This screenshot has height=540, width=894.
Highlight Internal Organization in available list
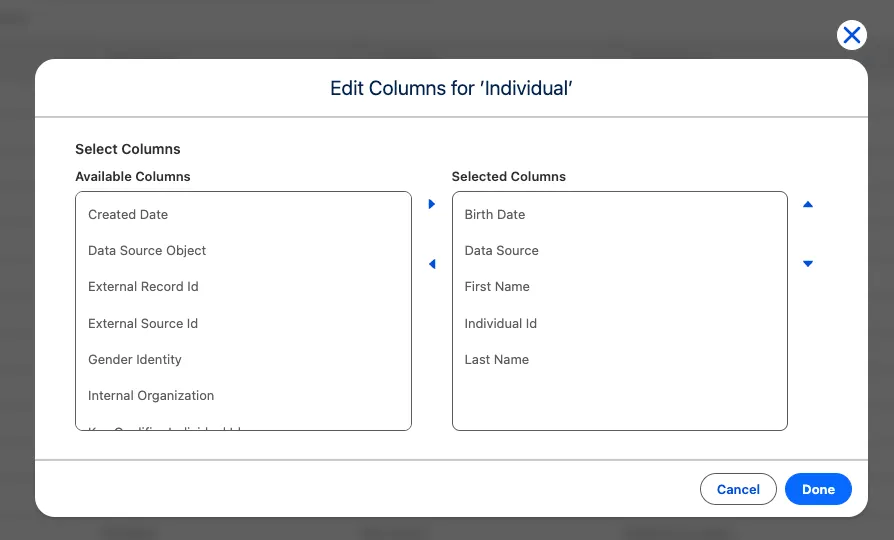151,395
